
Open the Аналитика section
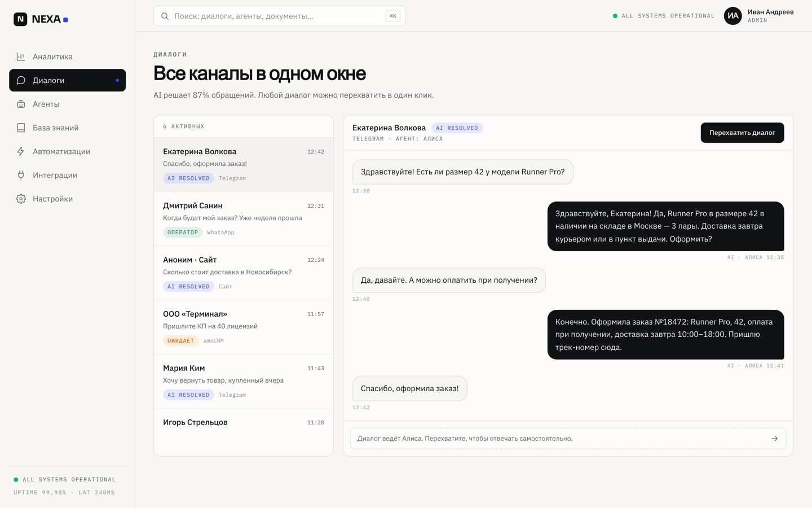pos(67,56)
